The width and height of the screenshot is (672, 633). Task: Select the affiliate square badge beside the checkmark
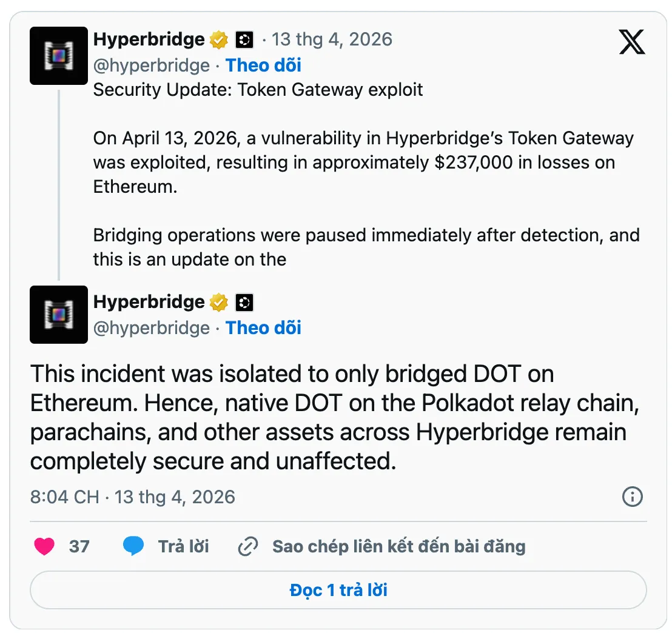(x=244, y=39)
